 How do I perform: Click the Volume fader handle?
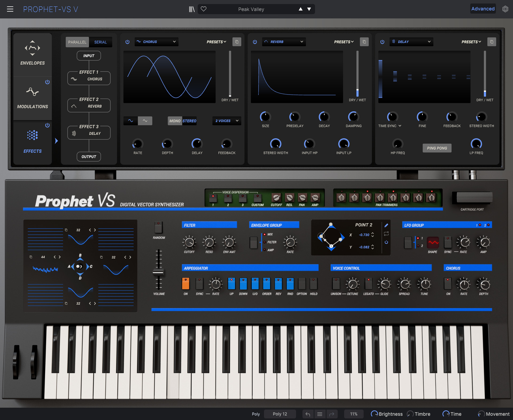(x=158, y=272)
